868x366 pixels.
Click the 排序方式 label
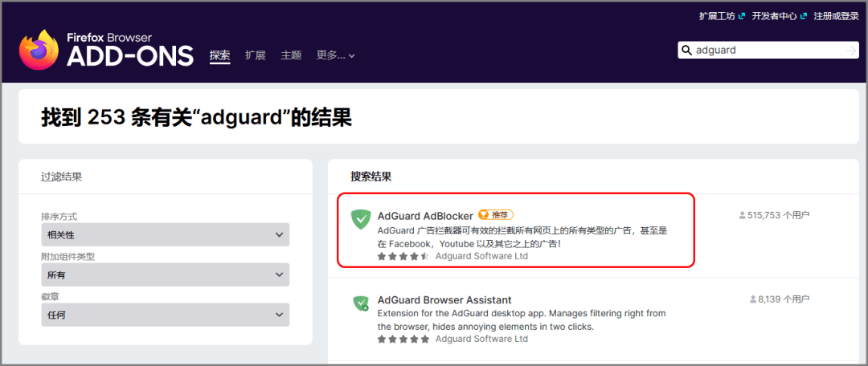[x=59, y=216]
